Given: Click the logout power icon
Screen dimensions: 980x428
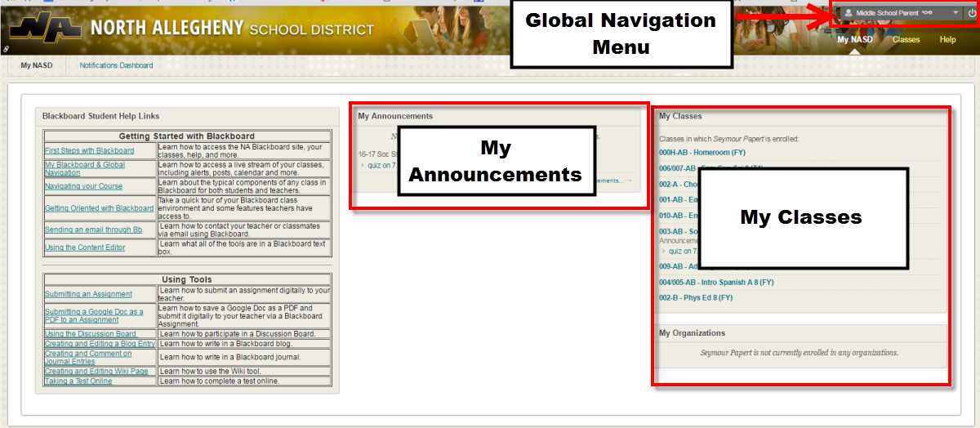Looking at the screenshot, I should (971, 13).
